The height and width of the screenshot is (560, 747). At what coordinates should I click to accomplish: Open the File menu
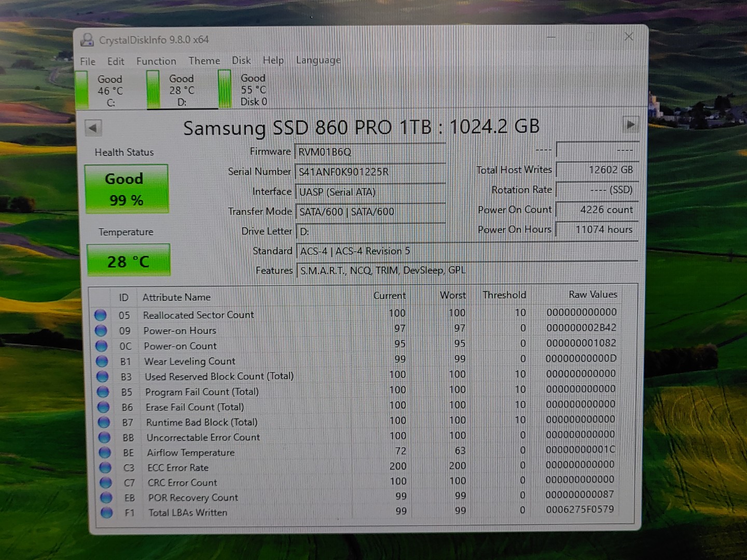[88, 61]
